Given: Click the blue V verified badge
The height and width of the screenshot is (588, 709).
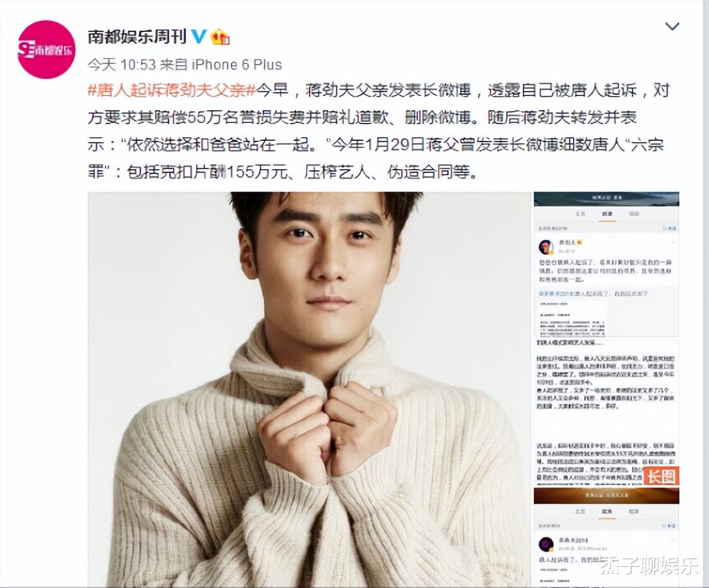Looking at the screenshot, I should pyautogui.click(x=199, y=36).
